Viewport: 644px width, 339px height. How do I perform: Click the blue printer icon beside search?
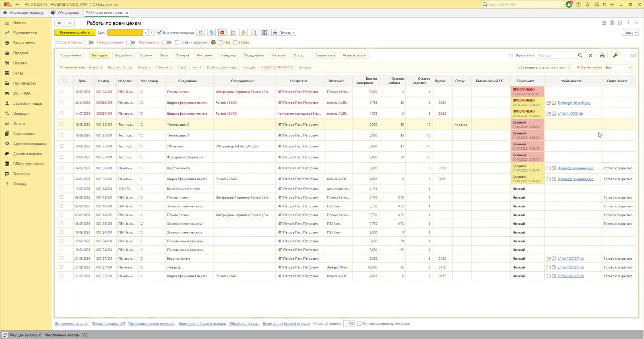point(602,56)
